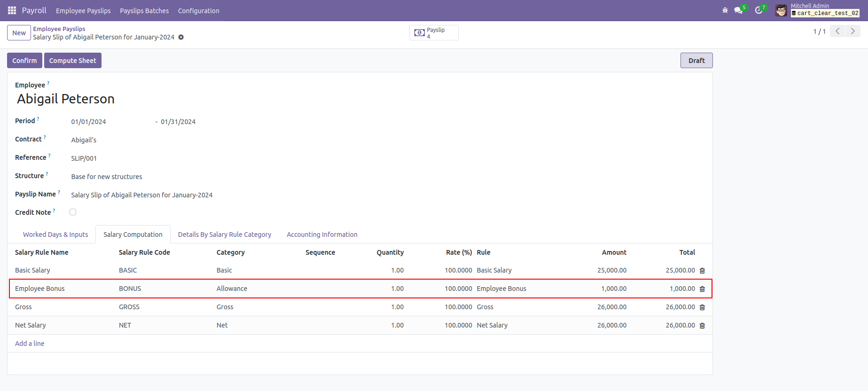Viewport: 868px width, 391px height.
Task: Delete the Gross line with trash icon
Action: coord(702,307)
